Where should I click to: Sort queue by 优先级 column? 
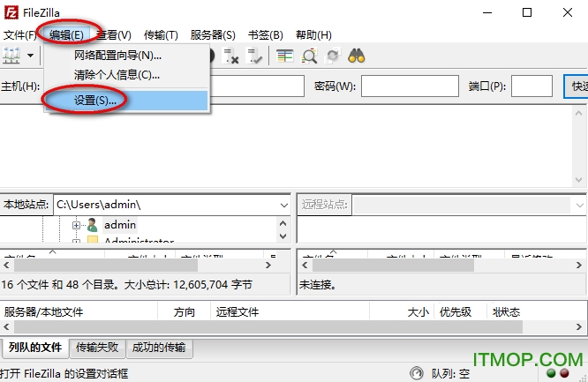pyautogui.click(x=461, y=312)
